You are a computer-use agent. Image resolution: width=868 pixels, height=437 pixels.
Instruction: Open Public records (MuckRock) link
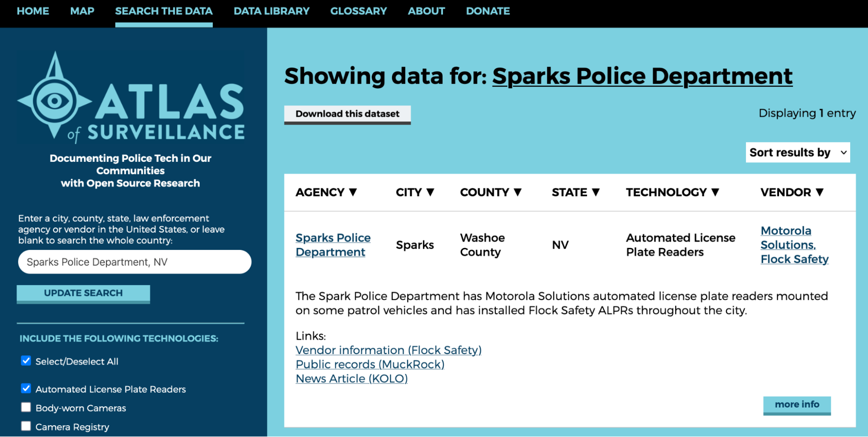370,364
